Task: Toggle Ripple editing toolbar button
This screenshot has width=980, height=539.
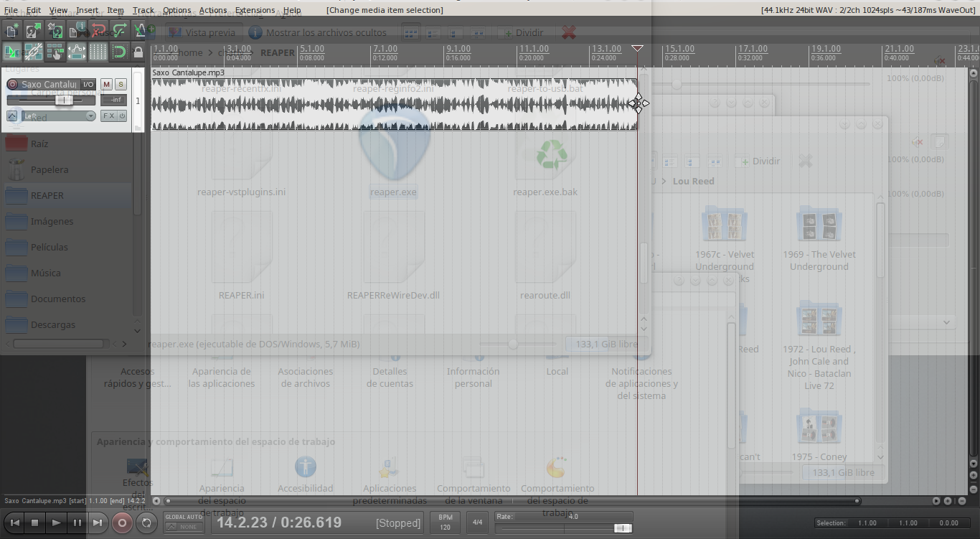Action: [x=55, y=52]
